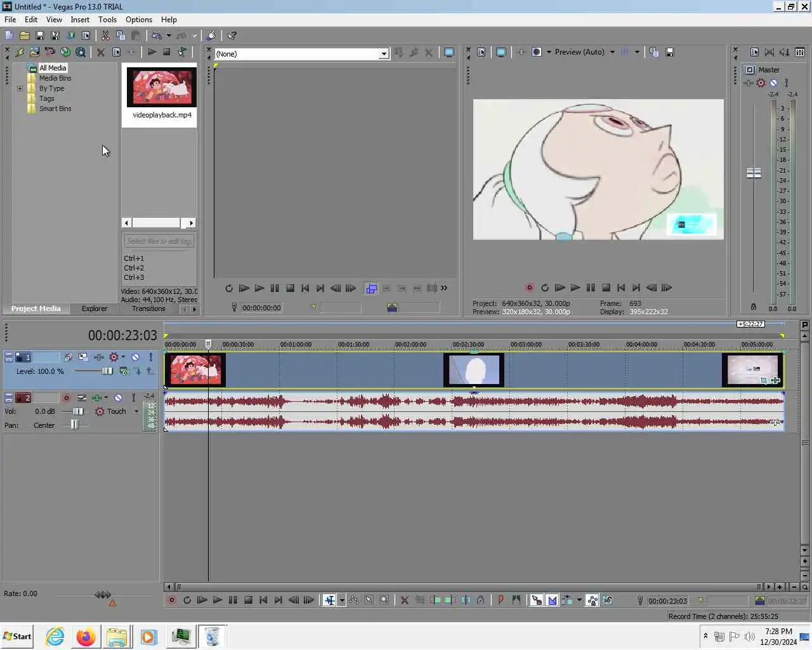812x650 pixels.
Task: Start media preview in Project Media toolbar
Action: pyautogui.click(x=152, y=52)
